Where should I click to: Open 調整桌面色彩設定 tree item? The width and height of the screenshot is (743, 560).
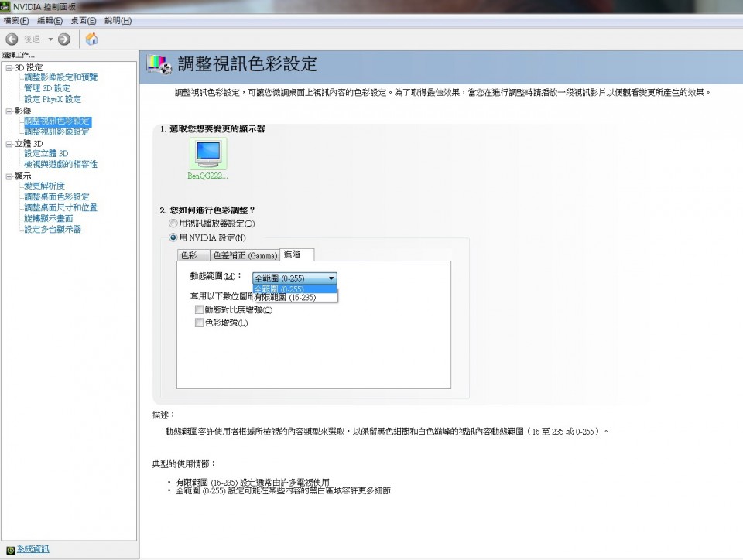pyautogui.click(x=56, y=197)
